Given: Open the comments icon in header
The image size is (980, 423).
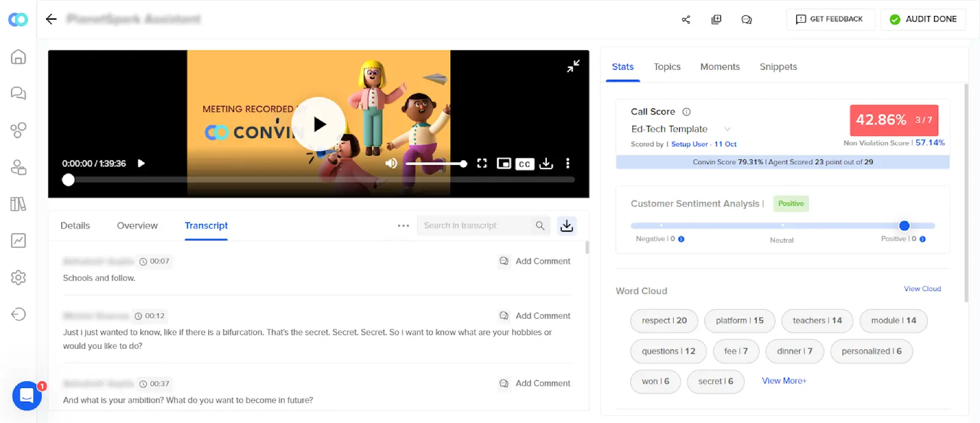Looking at the screenshot, I should 747,20.
